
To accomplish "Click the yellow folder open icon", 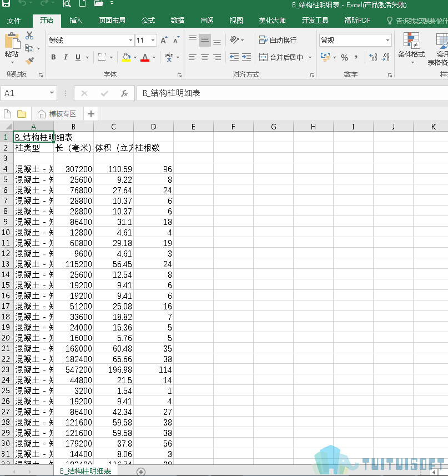I will pos(22,114).
